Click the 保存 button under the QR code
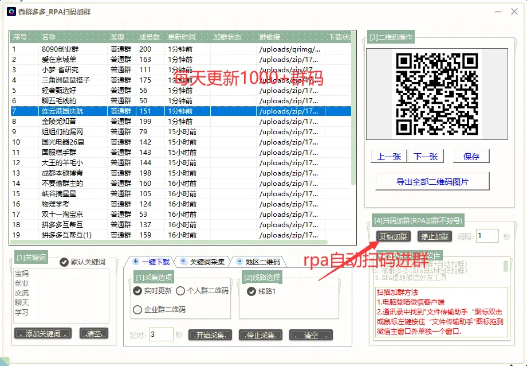The width and height of the screenshot is (527, 366). click(471, 156)
